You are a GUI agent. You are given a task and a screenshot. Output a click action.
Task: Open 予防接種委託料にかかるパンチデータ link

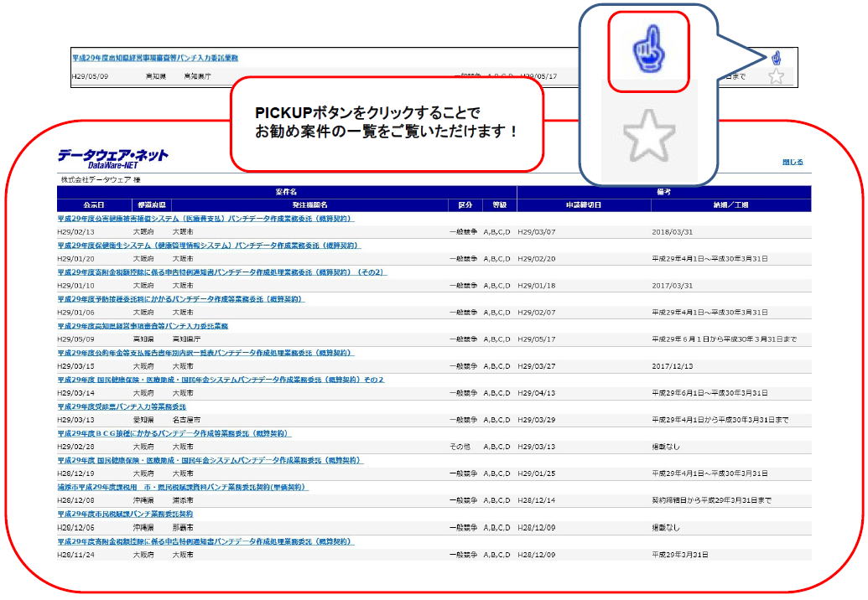[180, 299]
